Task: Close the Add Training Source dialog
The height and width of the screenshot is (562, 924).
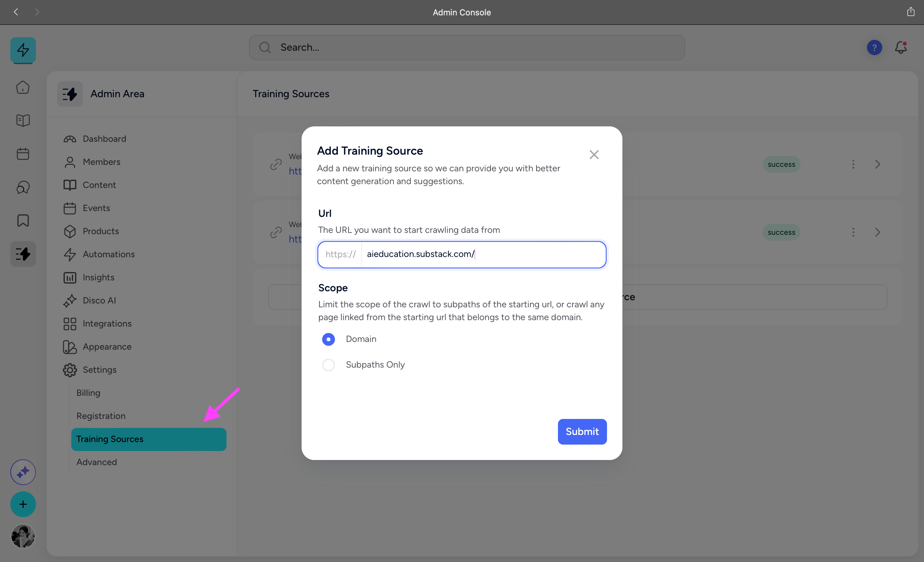Action: coord(594,155)
